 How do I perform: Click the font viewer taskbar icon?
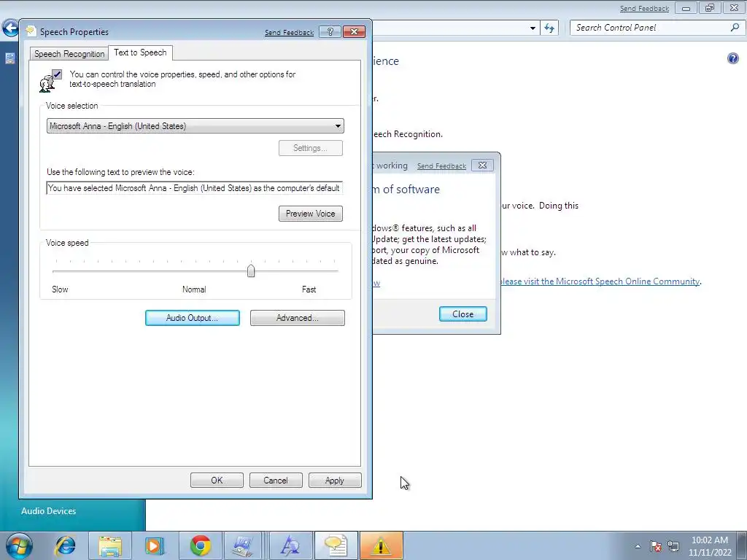[290, 545]
